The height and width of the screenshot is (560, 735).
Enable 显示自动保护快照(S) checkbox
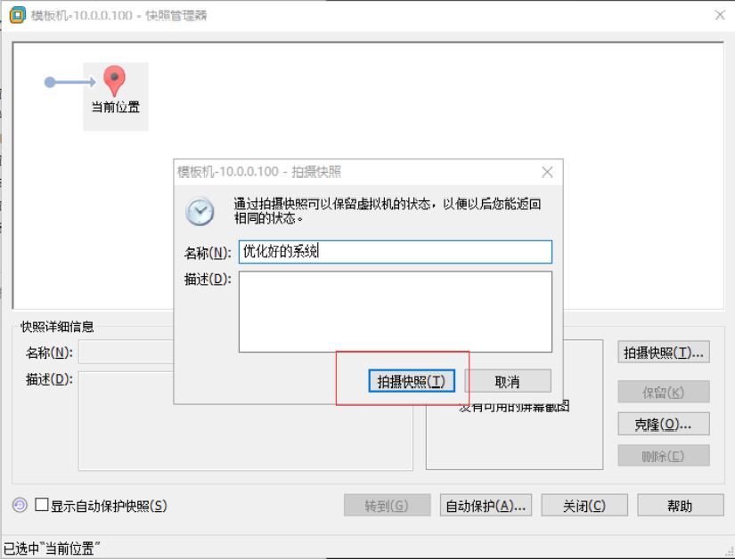coord(41,505)
